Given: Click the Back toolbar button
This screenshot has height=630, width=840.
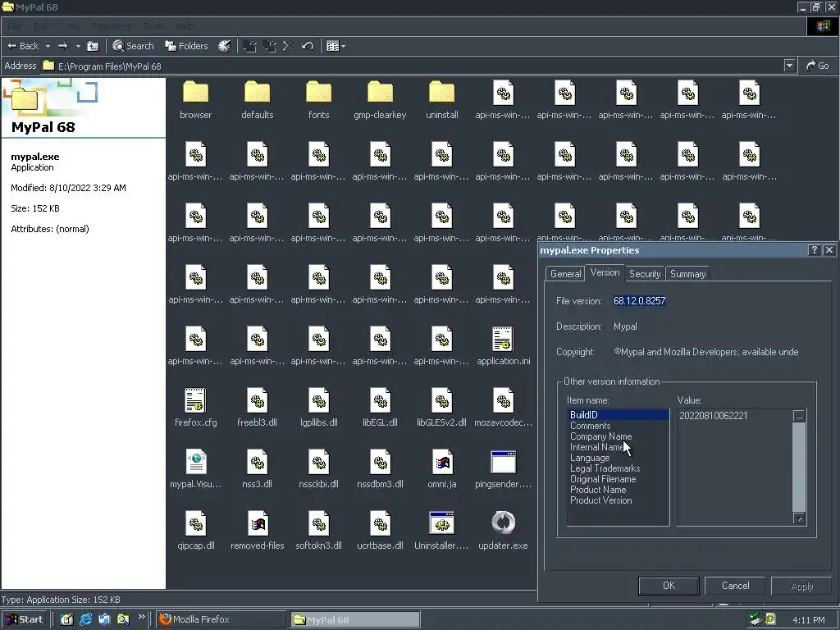Looking at the screenshot, I should pyautogui.click(x=22, y=46).
